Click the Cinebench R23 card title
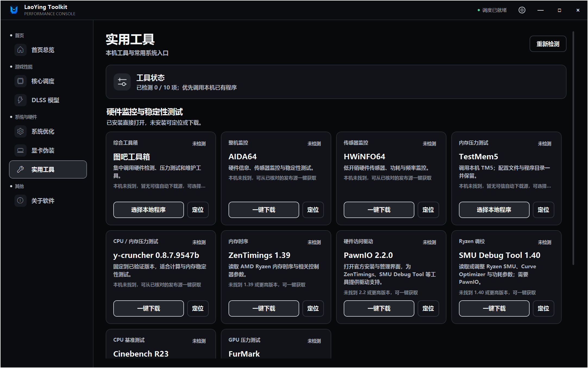 point(141,354)
